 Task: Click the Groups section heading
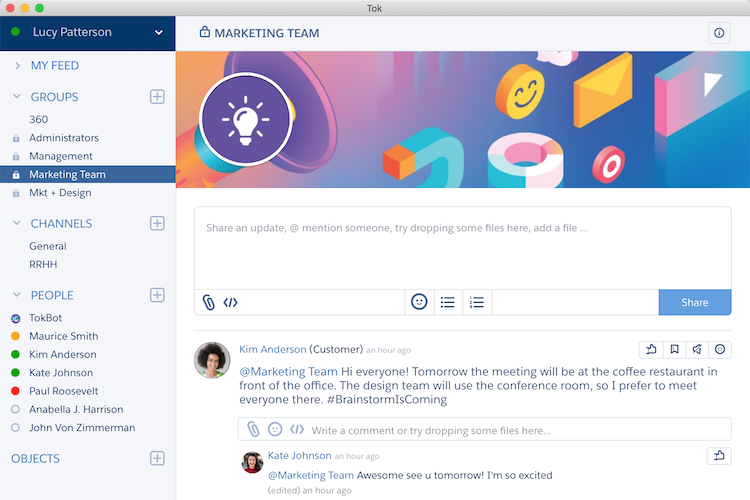[55, 97]
